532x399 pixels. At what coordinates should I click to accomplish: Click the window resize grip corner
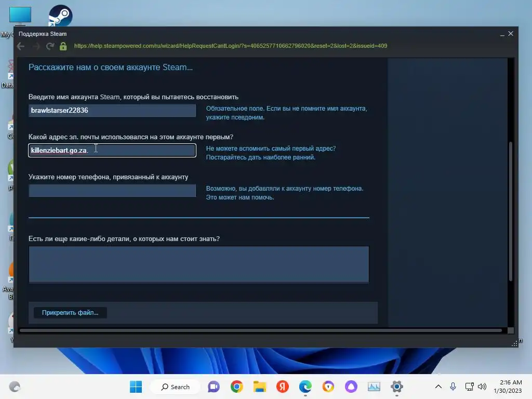[514, 344]
